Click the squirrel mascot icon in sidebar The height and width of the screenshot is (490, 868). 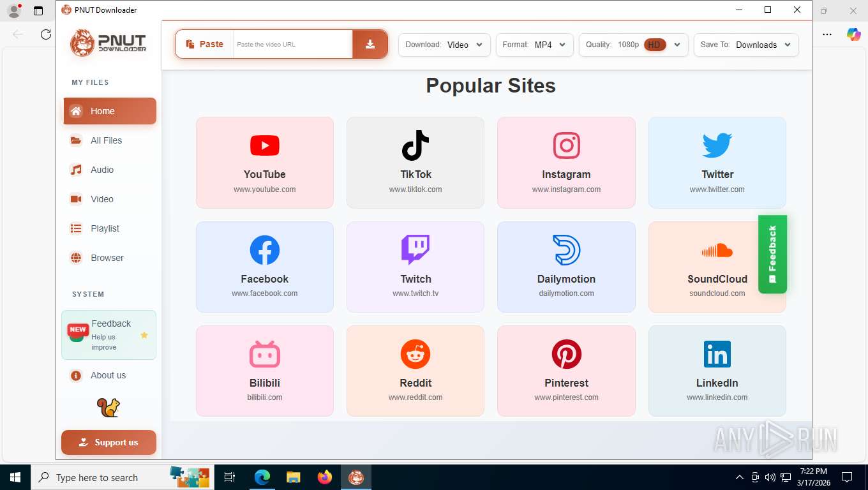click(108, 407)
